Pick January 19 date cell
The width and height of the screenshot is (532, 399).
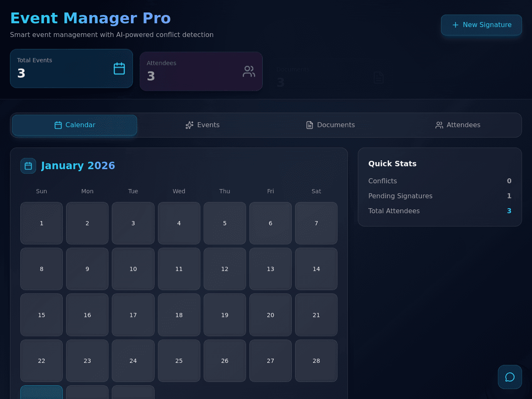[x=225, y=315]
